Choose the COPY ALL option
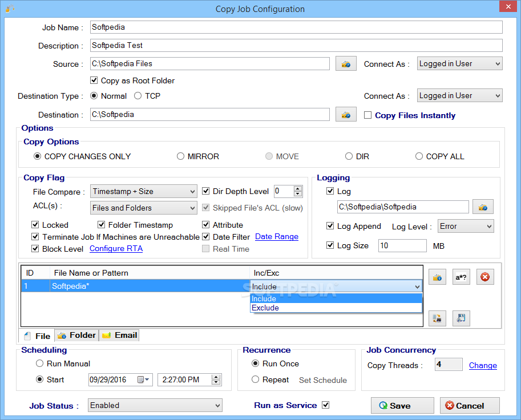 click(x=419, y=156)
